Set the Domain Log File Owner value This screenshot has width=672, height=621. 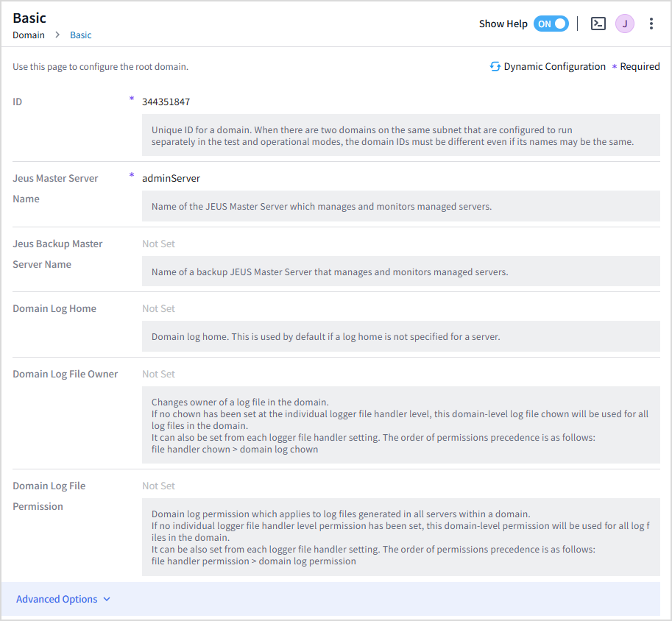coord(158,375)
